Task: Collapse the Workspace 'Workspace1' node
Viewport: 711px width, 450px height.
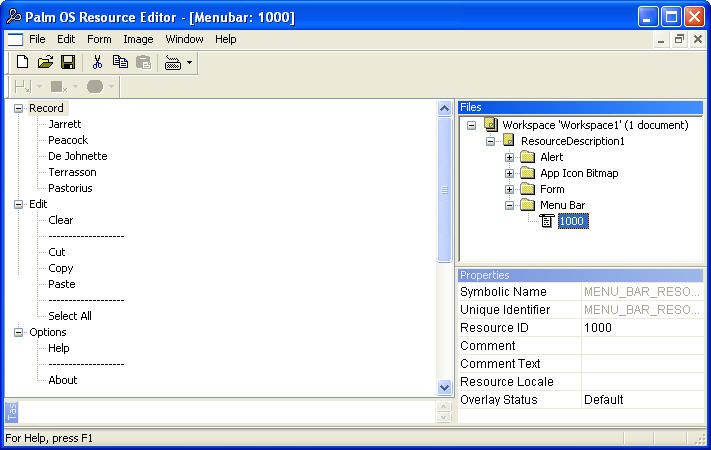Action: tap(472, 125)
